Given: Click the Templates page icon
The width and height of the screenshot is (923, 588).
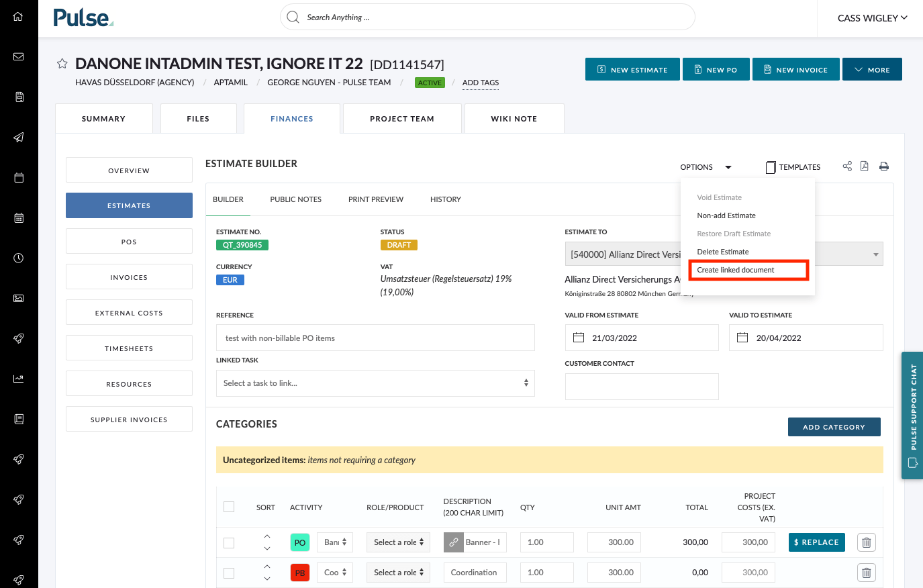Looking at the screenshot, I should (771, 167).
